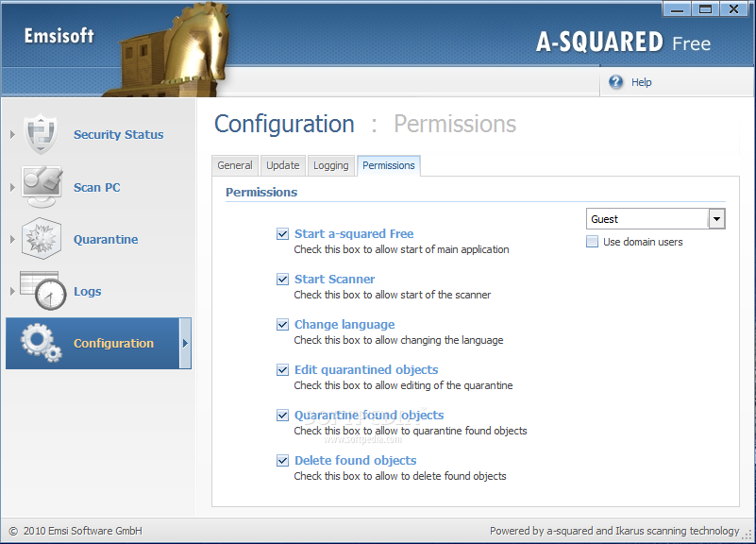This screenshot has height=544, width=756.
Task: Click the Start a-squared Free label
Action: [354, 234]
